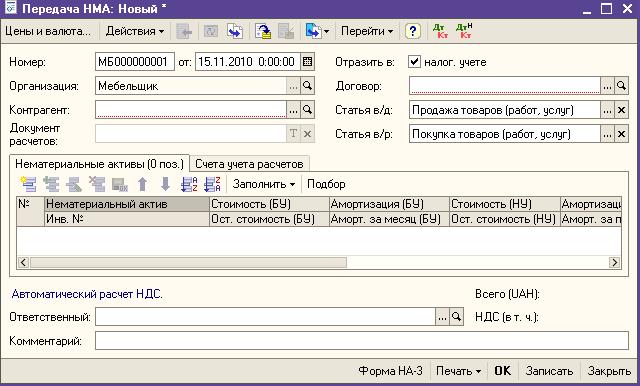Open the help question mark icon
The image size is (640, 386).
[413, 31]
